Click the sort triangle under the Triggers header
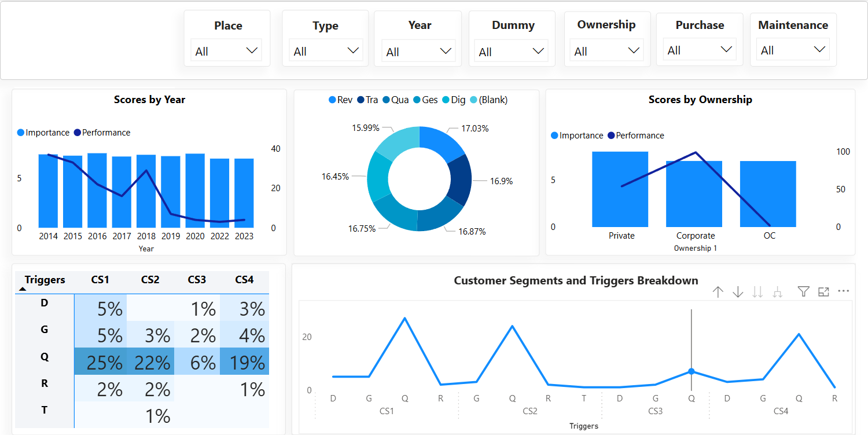This screenshot has width=868, height=435. 22,288
